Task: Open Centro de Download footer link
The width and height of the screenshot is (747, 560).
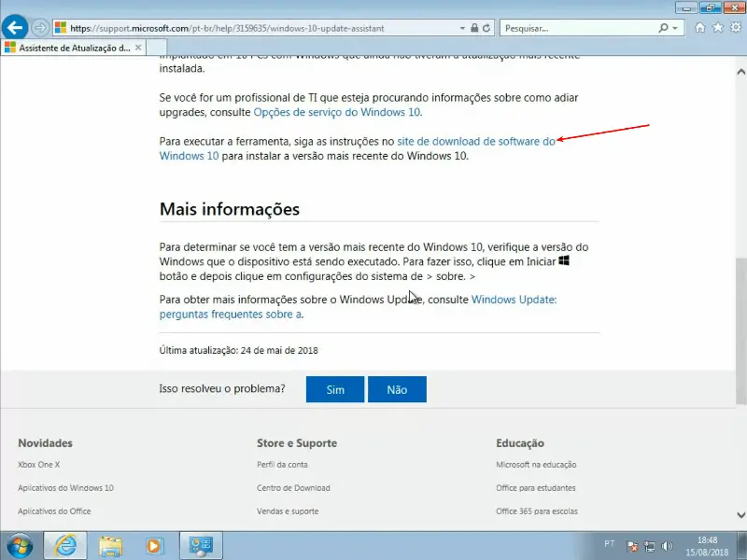Action: click(293, 488)
